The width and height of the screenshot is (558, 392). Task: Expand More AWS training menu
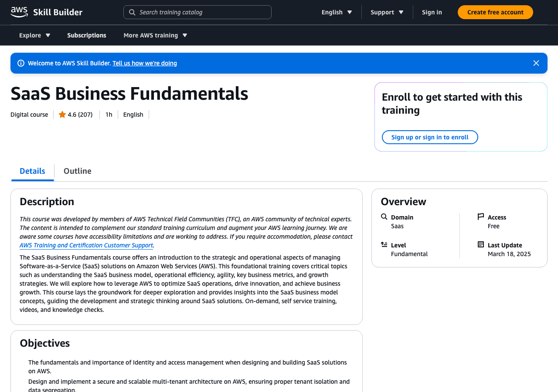(155, 35)
